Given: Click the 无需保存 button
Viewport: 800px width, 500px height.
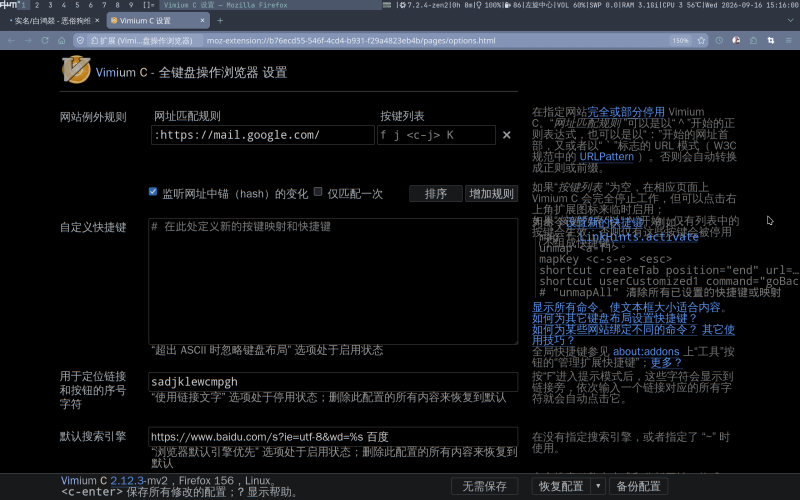Looking at the screenshot, I should tap(484, 486).
